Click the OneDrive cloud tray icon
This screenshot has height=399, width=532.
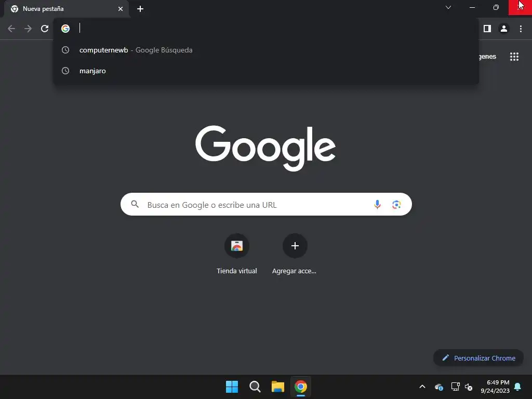[438, 387]
